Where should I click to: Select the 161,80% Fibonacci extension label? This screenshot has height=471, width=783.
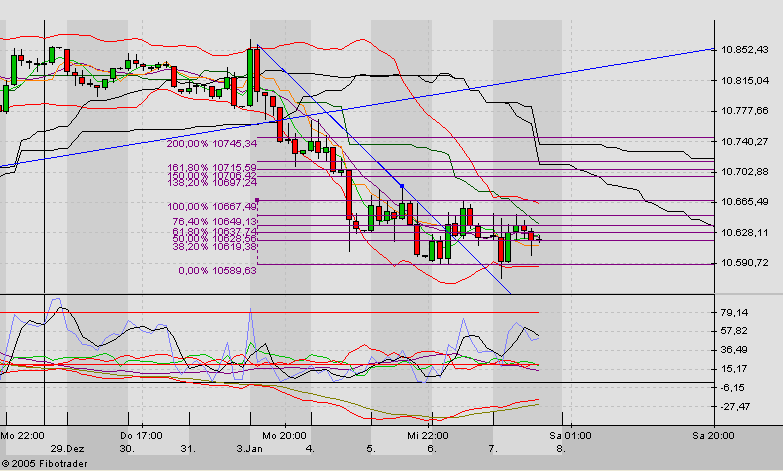[x=211, y=167]
